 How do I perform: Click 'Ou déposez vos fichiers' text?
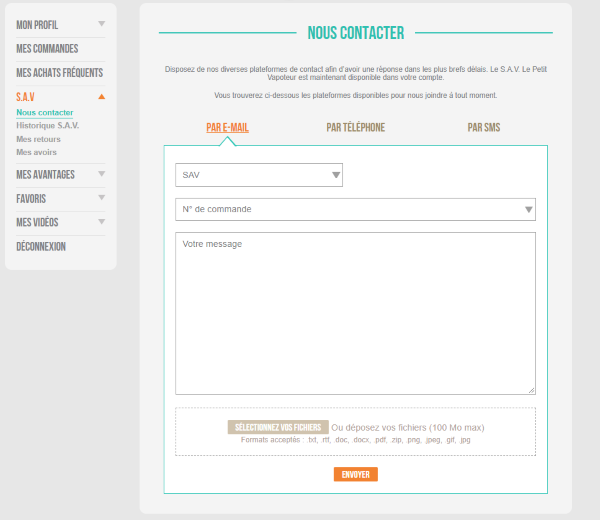click(x=408, y=427)
